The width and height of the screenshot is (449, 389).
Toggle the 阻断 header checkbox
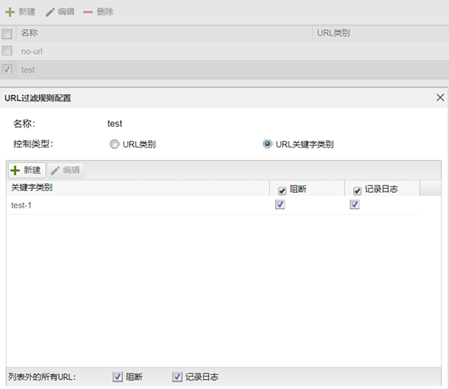pyautogui.click(x=282, y=191)
